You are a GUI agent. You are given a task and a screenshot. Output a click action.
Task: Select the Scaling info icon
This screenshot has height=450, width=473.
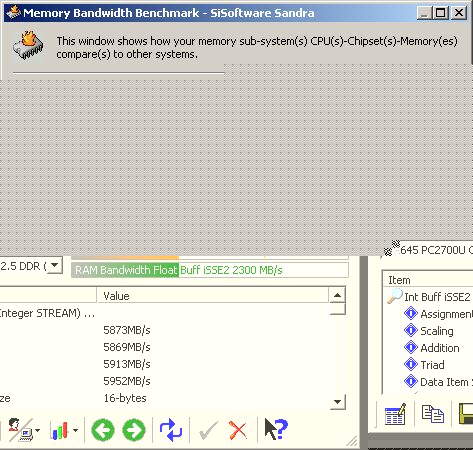click(411, 331)
